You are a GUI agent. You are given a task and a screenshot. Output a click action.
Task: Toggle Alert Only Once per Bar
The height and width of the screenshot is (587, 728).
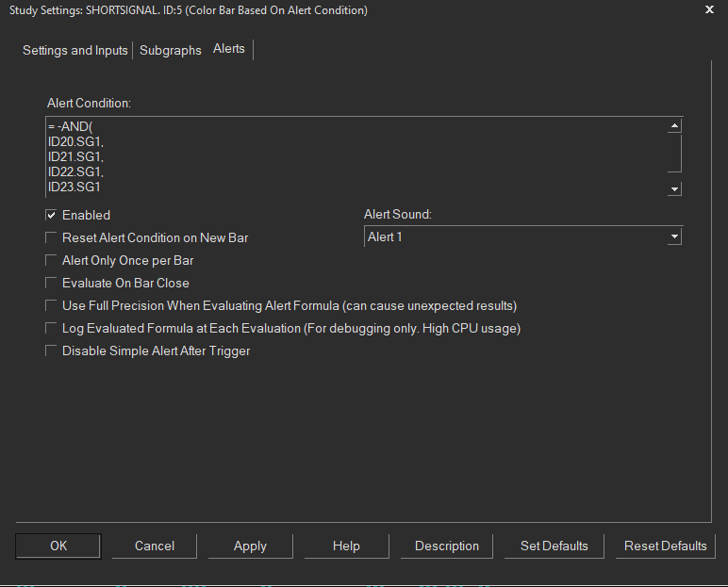[x=52, y=260]
